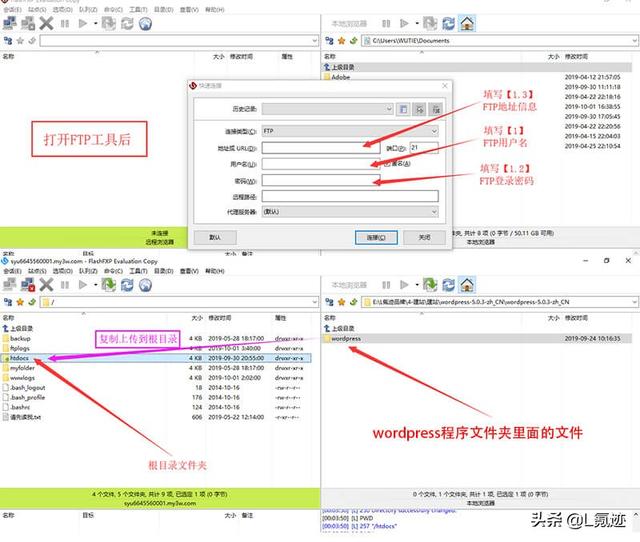Viewport: 640px width, 542px height.
Task: Expand the C:\Users\WUTIE\Documents path dropdown
Action: [x=635, y=41]
